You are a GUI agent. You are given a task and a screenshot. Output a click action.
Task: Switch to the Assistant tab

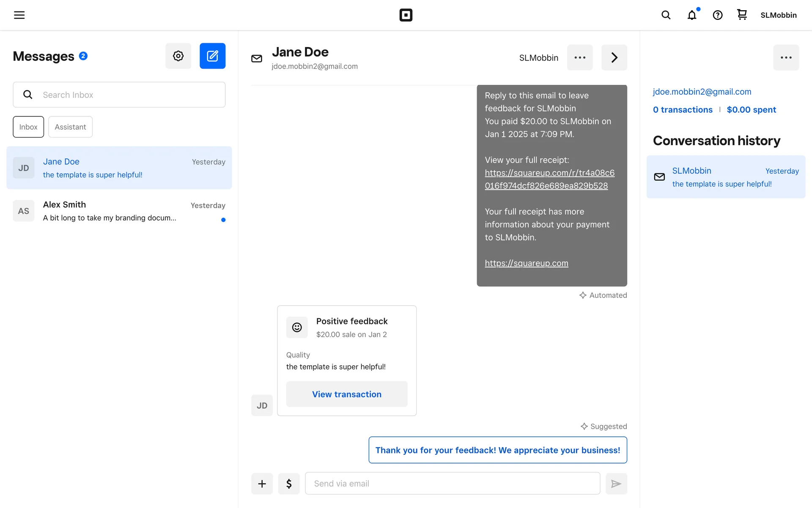coord(70,127)
